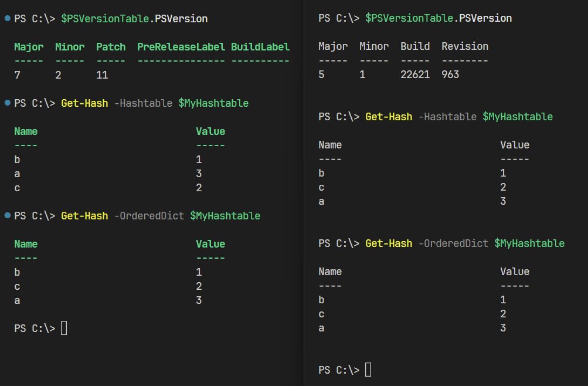Click "Name" header under left-terminal -Hashtable output
The height and width of the screenshot is (386, 588).
pyautogui.click(x=26, y=131)
